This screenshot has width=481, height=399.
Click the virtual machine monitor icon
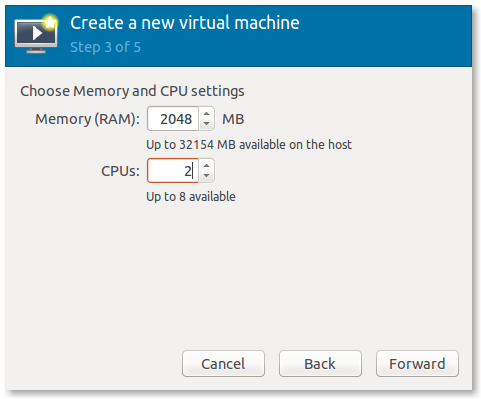(x=36, y=34)
